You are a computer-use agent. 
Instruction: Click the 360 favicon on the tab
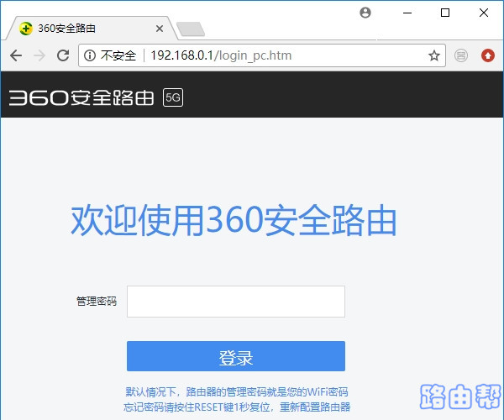pos(26,28)
